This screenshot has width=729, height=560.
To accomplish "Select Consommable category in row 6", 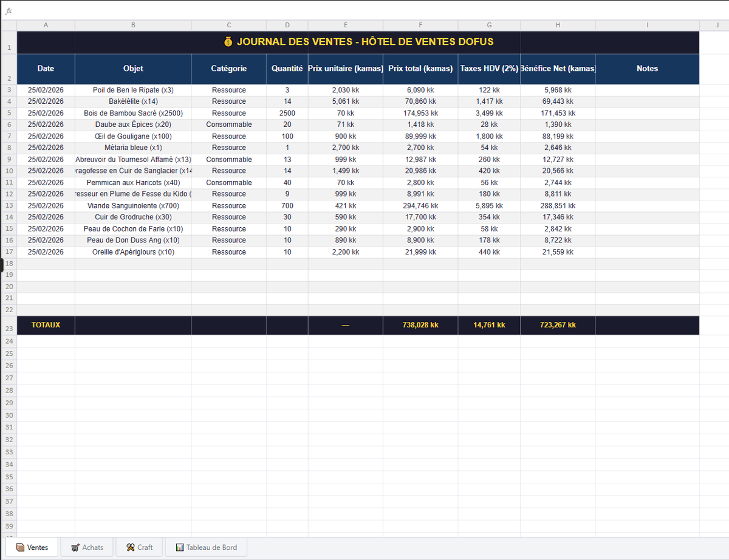I will (229, 125).
